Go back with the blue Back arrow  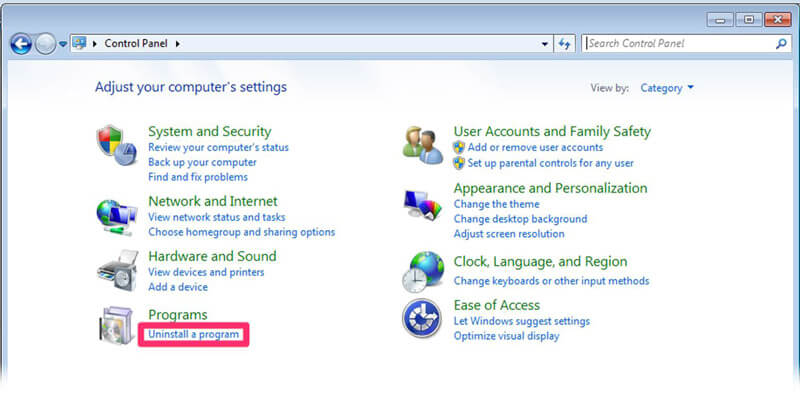(21, 44)
